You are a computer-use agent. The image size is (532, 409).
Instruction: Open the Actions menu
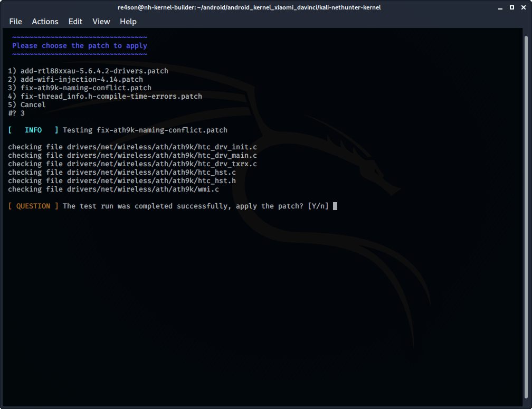tap(45, 22)
